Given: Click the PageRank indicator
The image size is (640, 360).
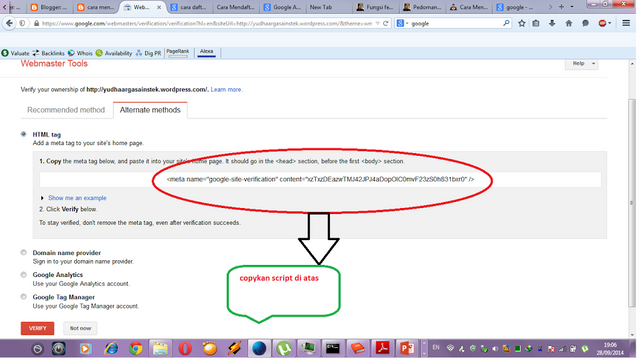Looking at the screenshot, I should (x=178, y=53).
